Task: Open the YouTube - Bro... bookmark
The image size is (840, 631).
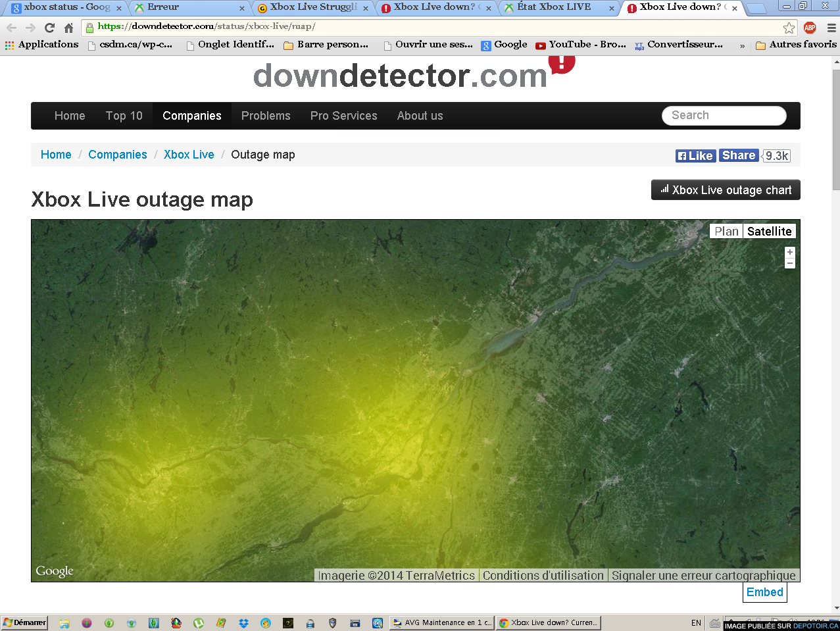Action: (x=581, y=45)
